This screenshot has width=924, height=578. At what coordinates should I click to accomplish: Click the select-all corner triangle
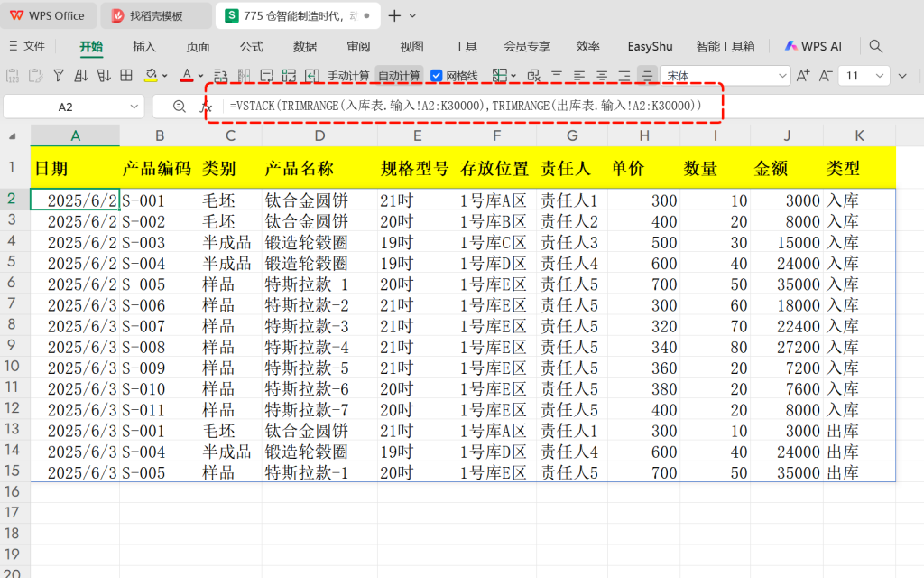point(13,137)
